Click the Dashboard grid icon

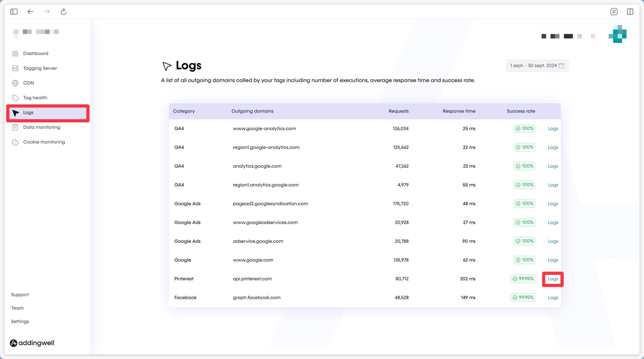click(15, 53)
